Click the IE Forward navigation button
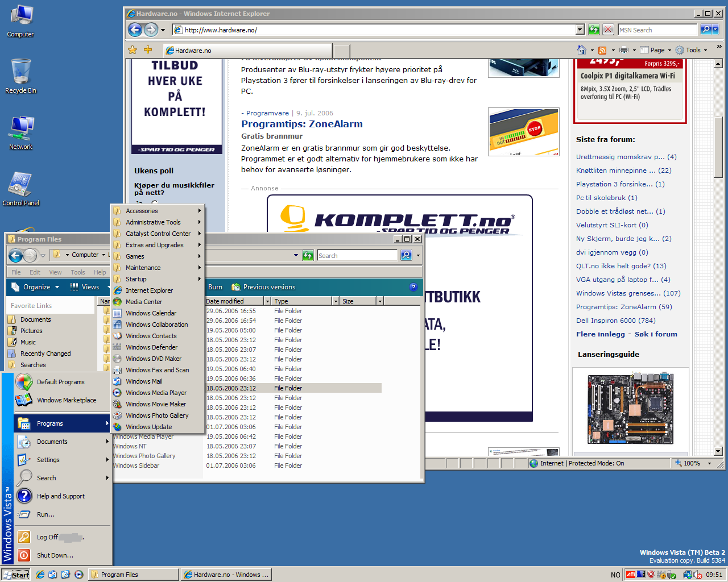This screenshot has height=582, width=728. click(x=151, y=30)
